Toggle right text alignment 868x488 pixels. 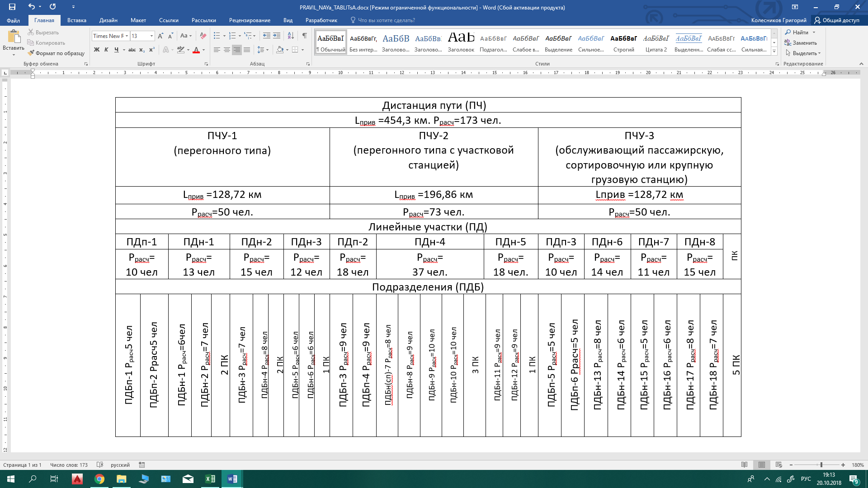pyautogui.click(x=237, y=50)
